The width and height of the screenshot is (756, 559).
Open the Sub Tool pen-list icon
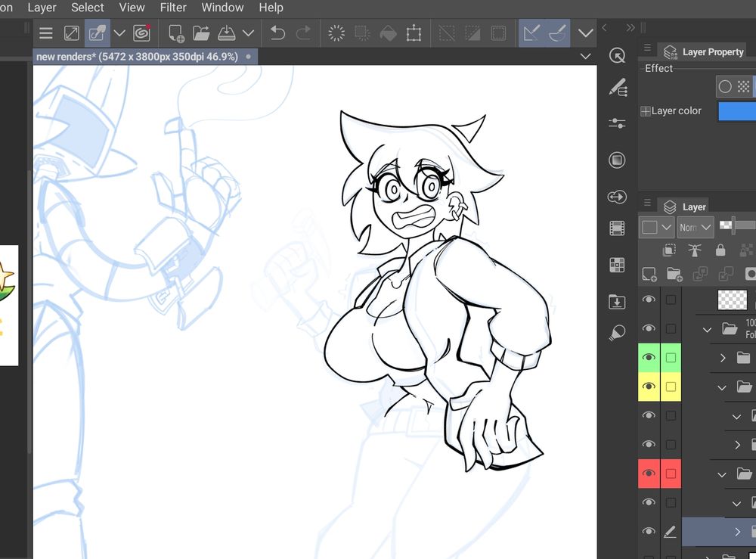618,88
